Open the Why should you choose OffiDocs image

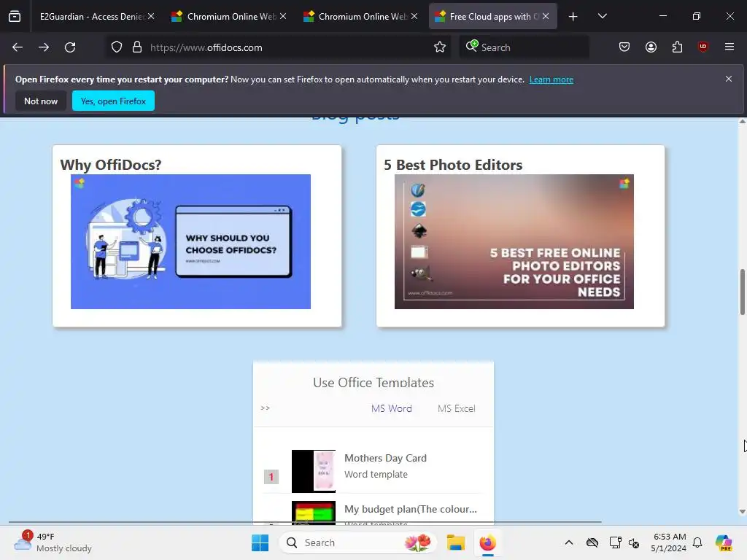click(190, 241)
